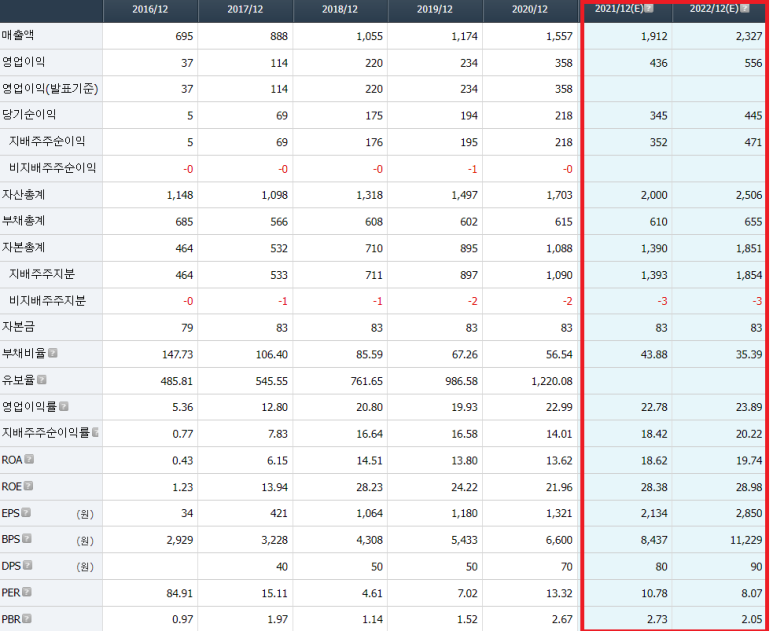Click the BPS row label
773x631 pixels.
click(11, 539)
